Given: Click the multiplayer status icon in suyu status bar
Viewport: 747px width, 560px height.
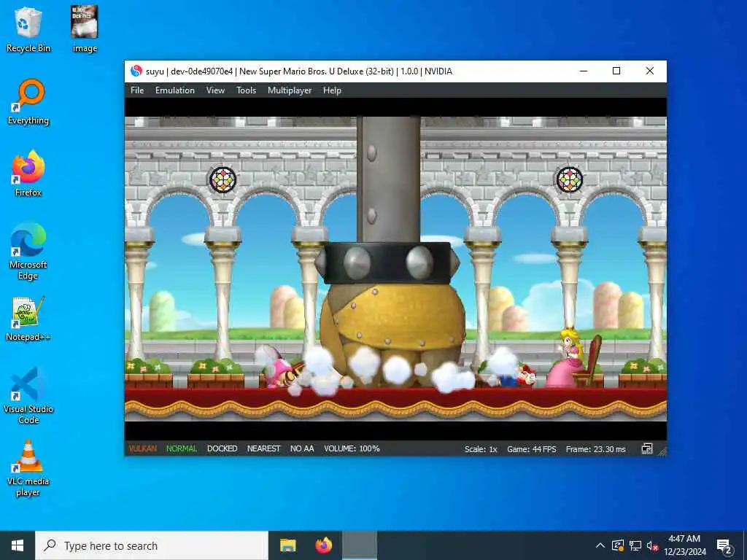Looking at the screenshot, I should (x=646, y=448).
